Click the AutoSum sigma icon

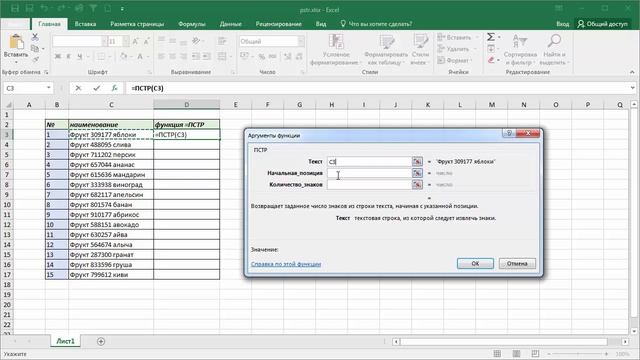pyautogui.click(x=491, y=37)
